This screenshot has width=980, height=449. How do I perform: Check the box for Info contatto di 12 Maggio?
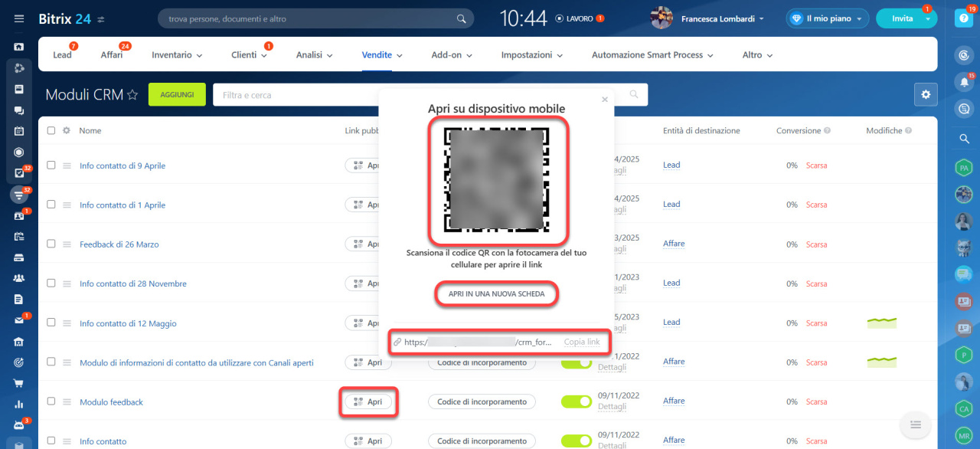(51, 323)
